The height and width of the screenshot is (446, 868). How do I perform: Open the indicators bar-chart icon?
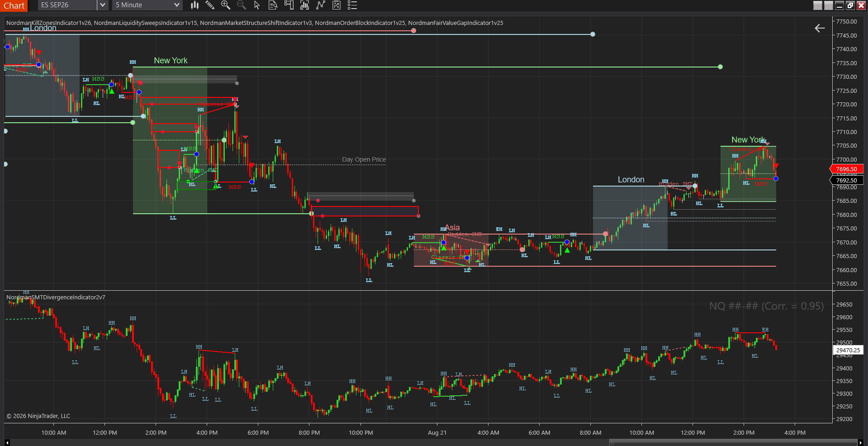(x=304, y=5)
